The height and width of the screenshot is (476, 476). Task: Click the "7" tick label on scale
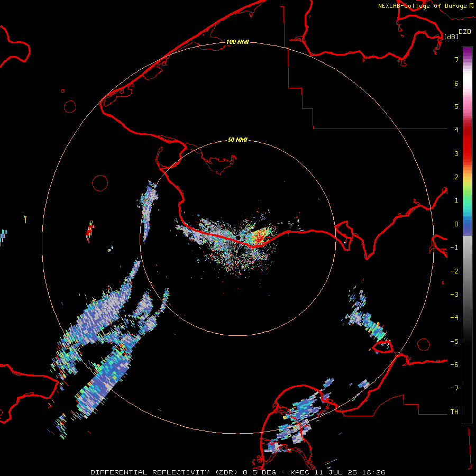456,59
